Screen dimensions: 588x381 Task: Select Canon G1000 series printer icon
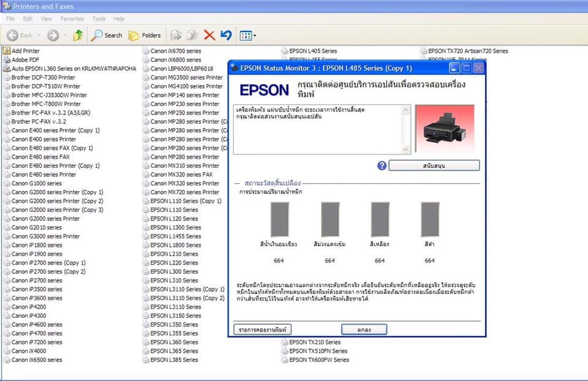pos(7,183)
